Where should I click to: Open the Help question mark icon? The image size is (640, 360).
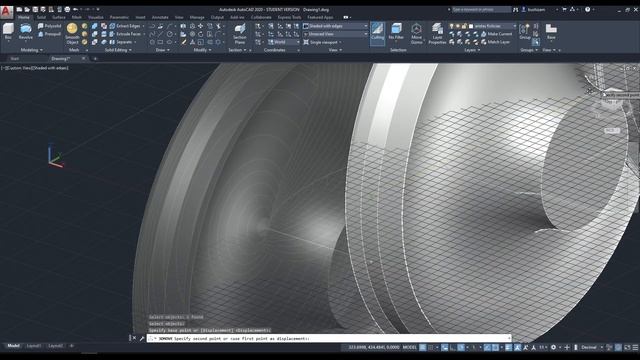click(587, 9)
